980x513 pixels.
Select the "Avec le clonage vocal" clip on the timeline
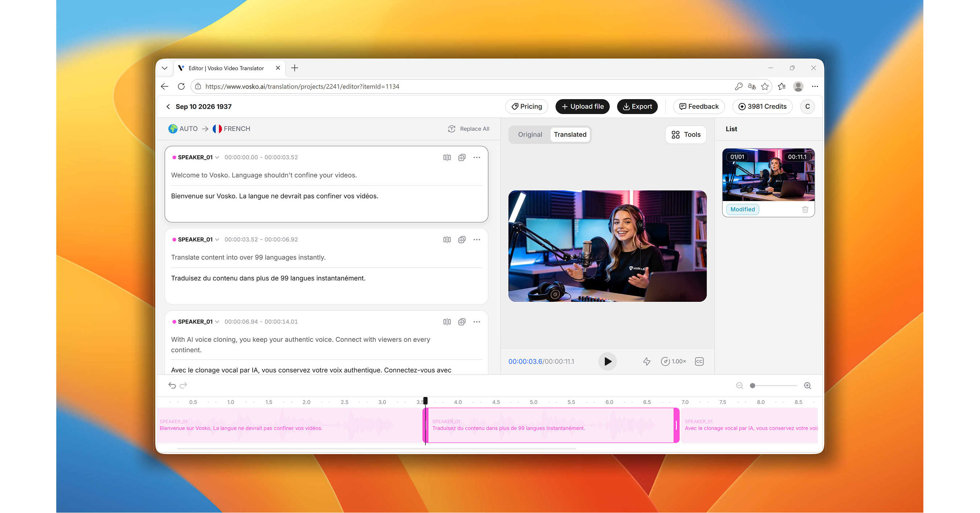[x=749, y=426]
